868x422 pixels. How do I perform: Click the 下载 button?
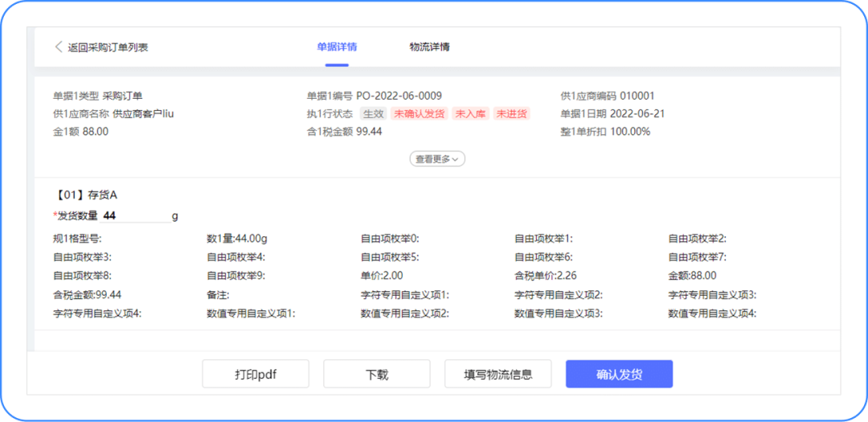click(376, 374)
